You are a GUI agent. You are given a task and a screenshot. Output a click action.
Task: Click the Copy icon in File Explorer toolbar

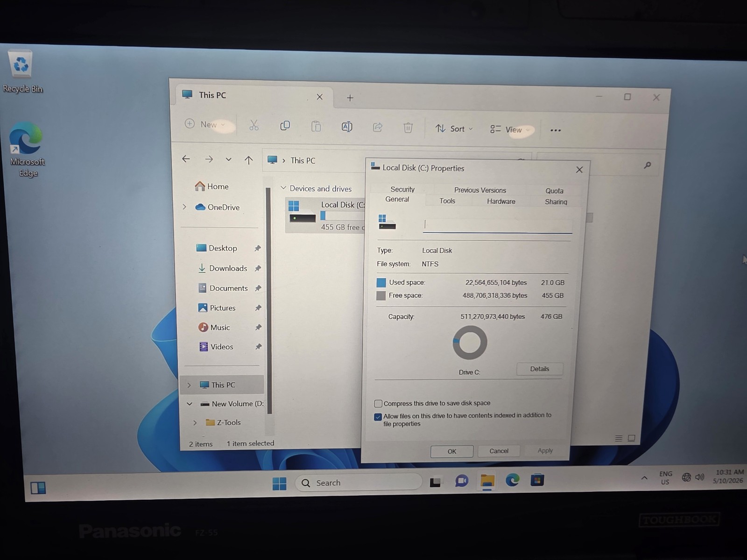285,126
